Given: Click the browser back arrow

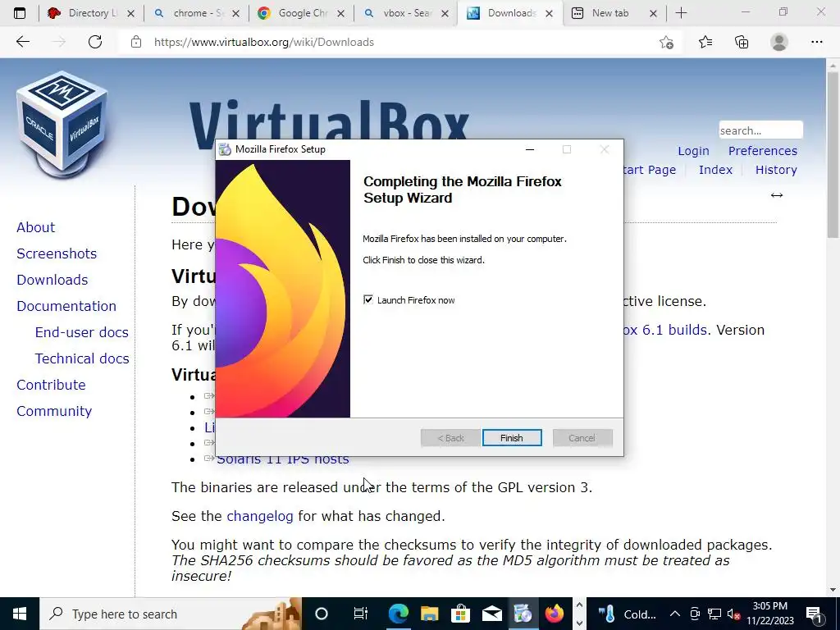Looking at the screenshot, I should pos(22,42).
